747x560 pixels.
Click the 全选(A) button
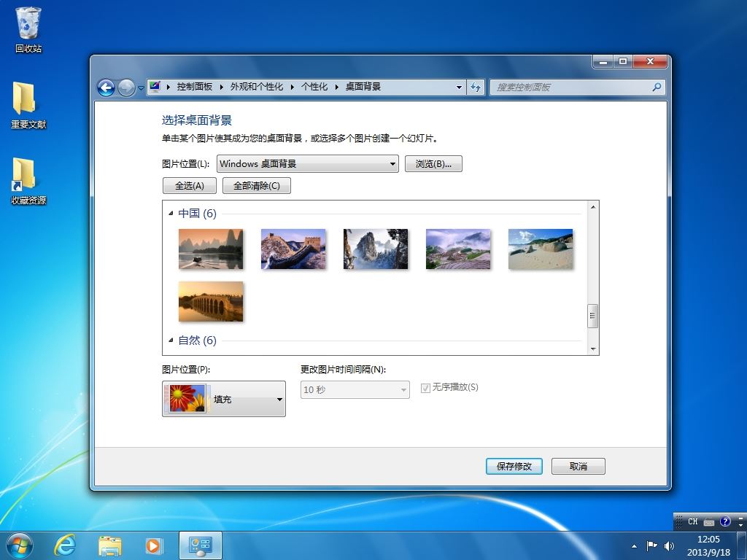click(190, 186)
